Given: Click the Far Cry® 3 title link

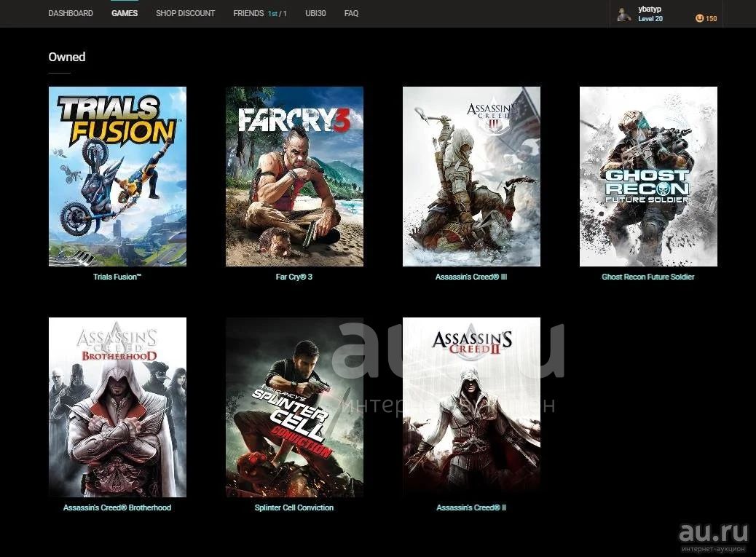Looking at the screenshot, I should (294, 277).
